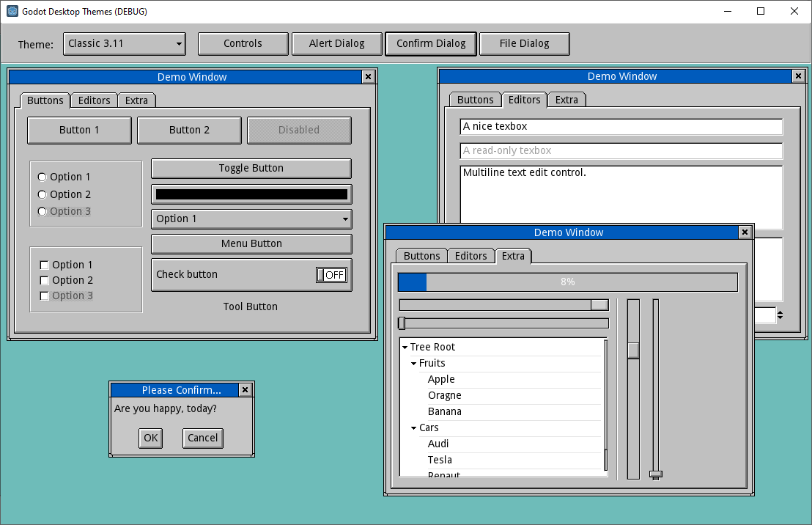Select Buttons tab in top-right Demo Window

click(475, 100)
